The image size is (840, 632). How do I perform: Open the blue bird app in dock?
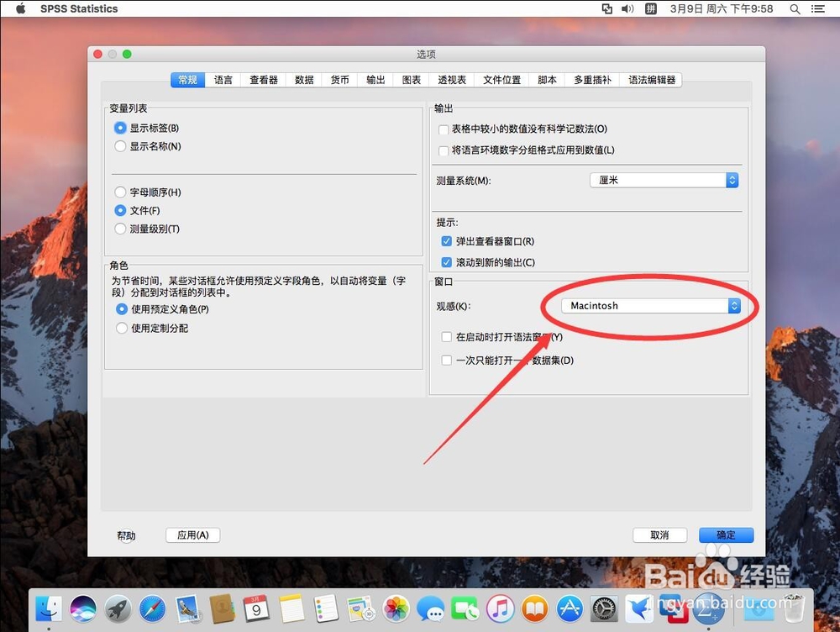639,609
